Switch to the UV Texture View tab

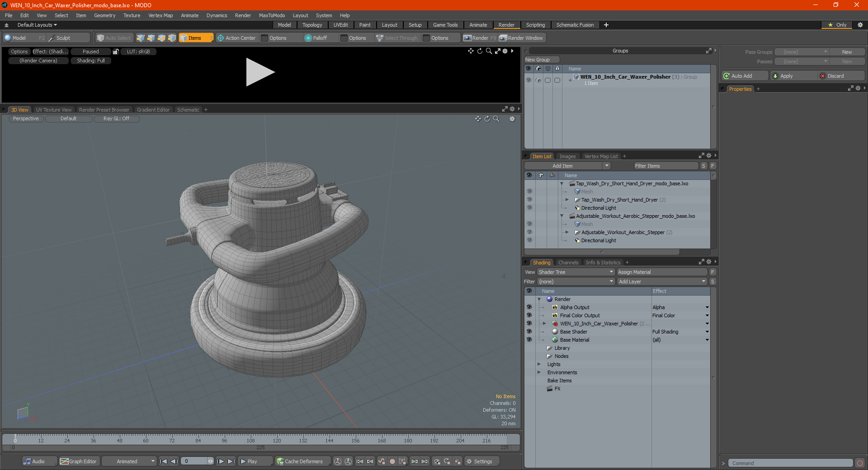(54, 110)
